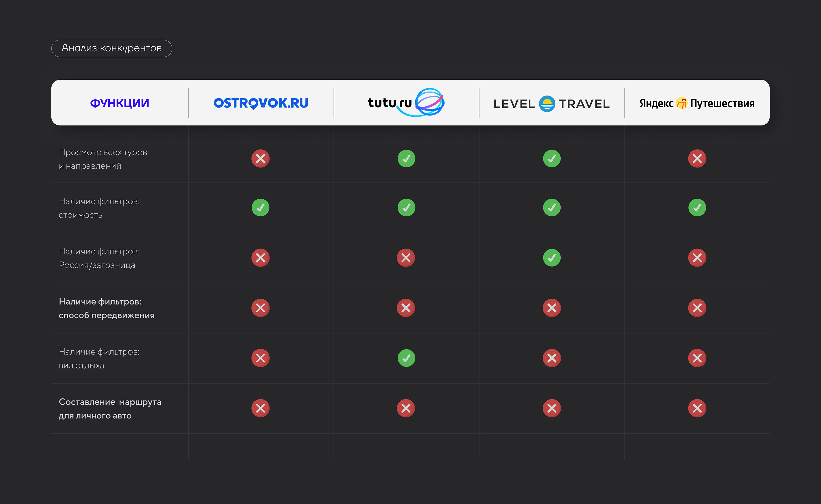Click the Анализ конкурентов pill label
This screenshot has width=821, height=504.
(x=112, y=48)
